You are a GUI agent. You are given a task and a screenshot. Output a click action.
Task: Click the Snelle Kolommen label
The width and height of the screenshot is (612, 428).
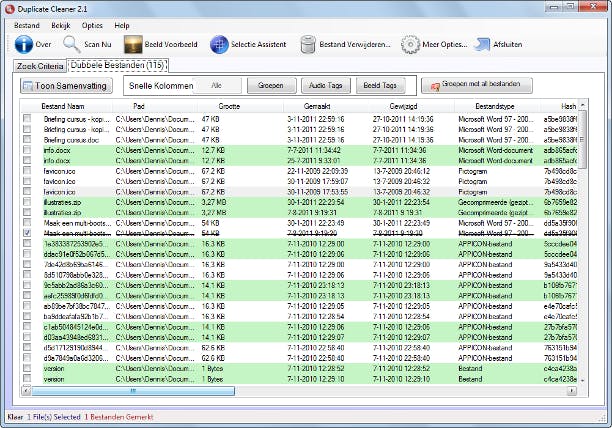(161, 86)
